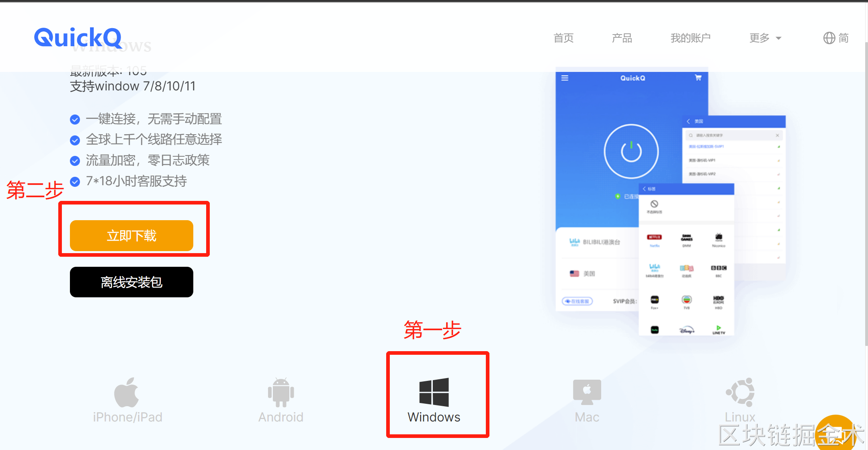Viewport: 868px width, 450px height.
Task: Select the Mac platform icon
Action: [587, 392]
